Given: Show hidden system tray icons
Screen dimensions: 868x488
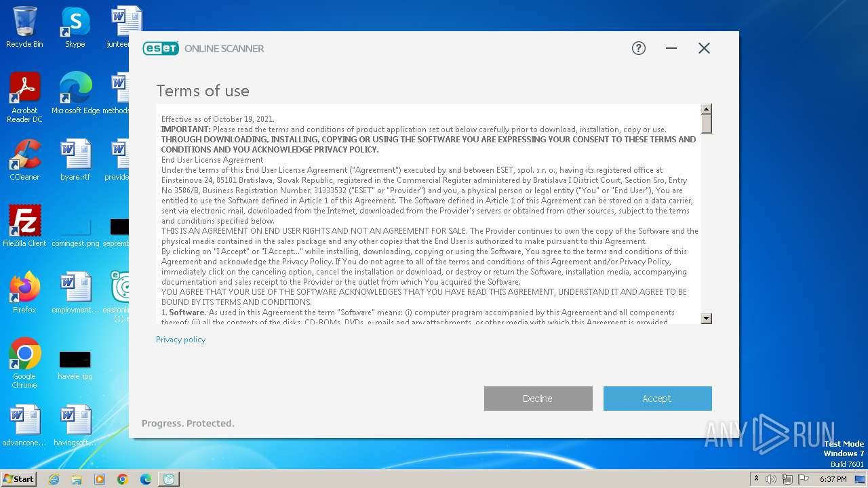Looking at the screenshot, I should [756, 479].
